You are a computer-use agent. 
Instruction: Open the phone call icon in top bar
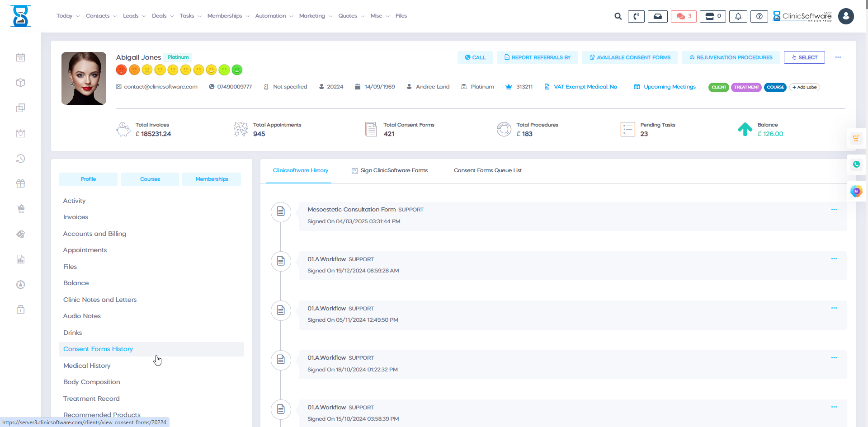click(x=636, y=16)
